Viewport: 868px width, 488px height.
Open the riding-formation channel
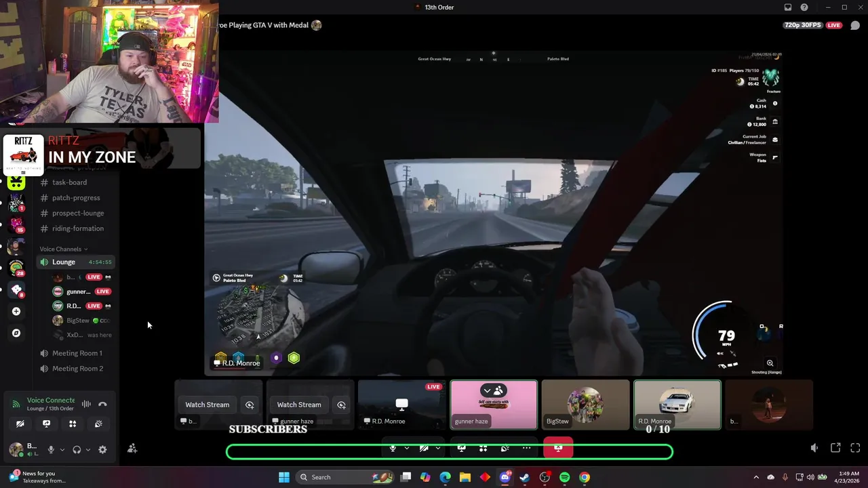tap(78, 228)
